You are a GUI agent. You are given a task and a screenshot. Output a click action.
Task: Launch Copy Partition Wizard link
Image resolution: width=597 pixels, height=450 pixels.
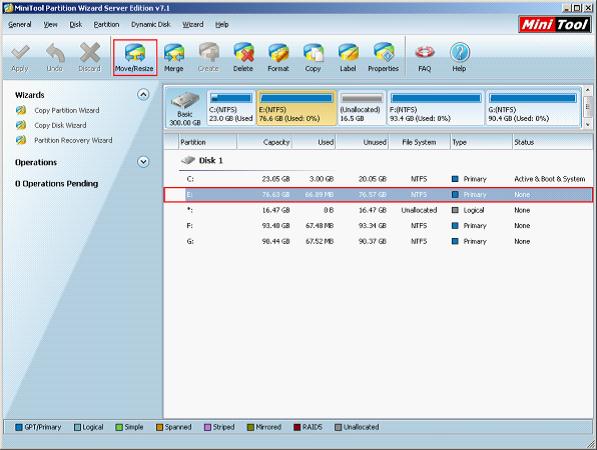pyautogui.click(x=67, y=110)
